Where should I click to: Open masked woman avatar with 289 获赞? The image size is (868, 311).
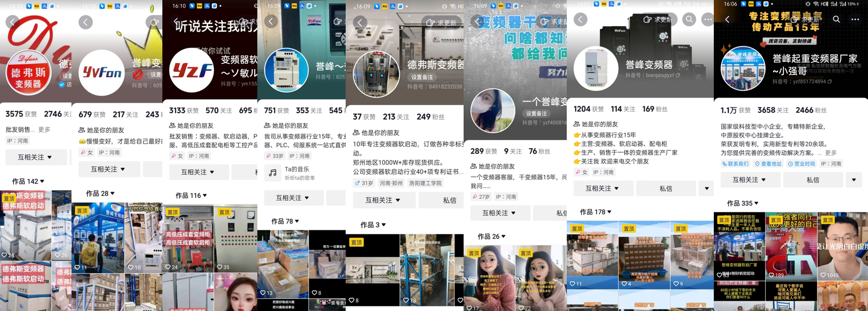[493, 111]
